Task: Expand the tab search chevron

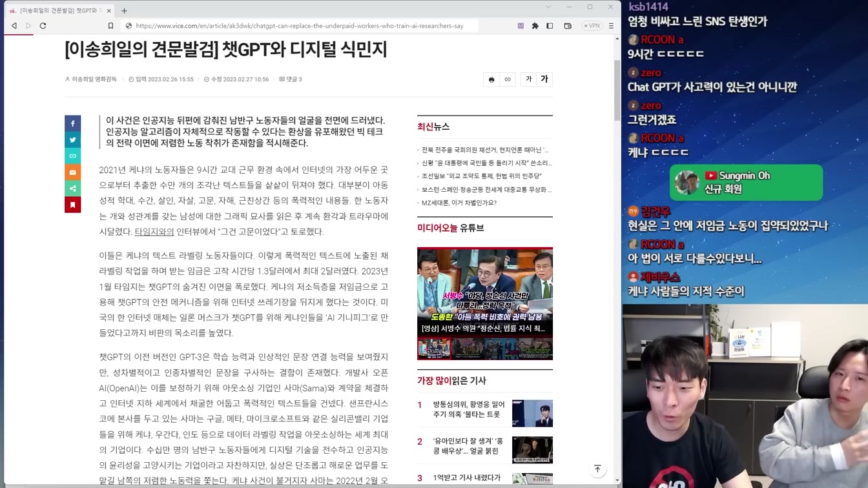Action: 548,7
